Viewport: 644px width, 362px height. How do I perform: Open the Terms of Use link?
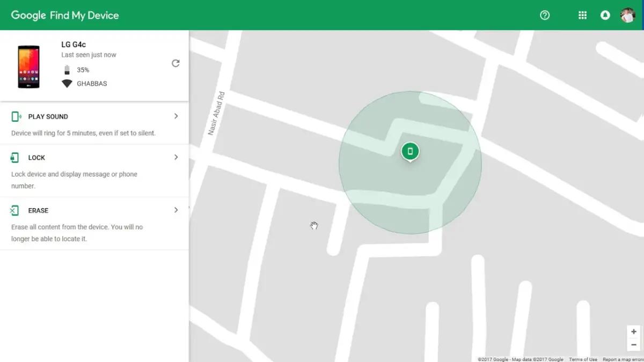coord(583,359)
